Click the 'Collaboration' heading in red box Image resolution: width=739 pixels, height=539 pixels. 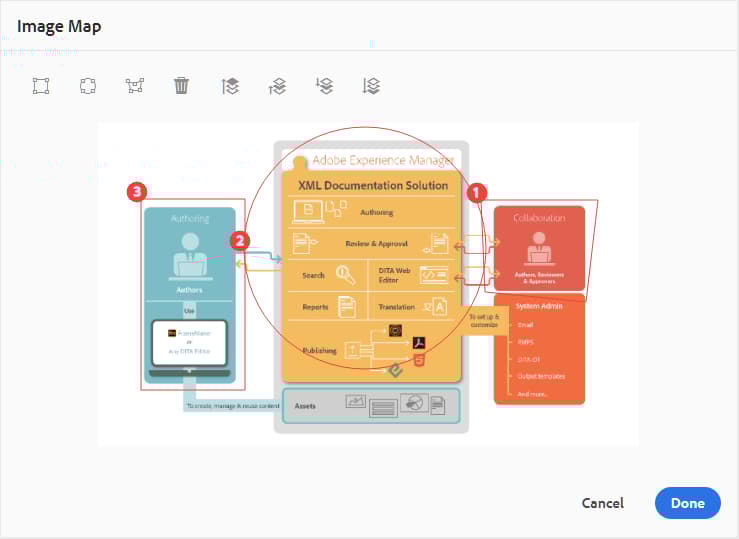(x=539, y=218)
